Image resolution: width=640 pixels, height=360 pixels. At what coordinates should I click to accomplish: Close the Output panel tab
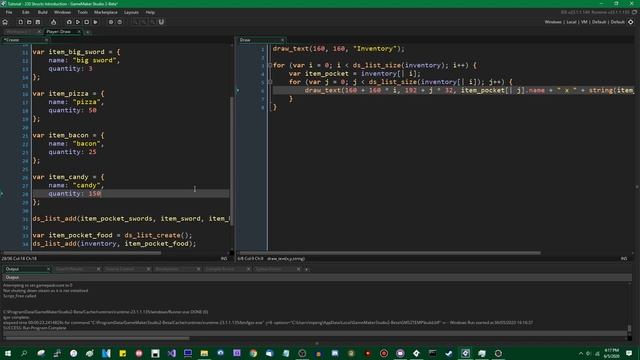tap(48, 269)
